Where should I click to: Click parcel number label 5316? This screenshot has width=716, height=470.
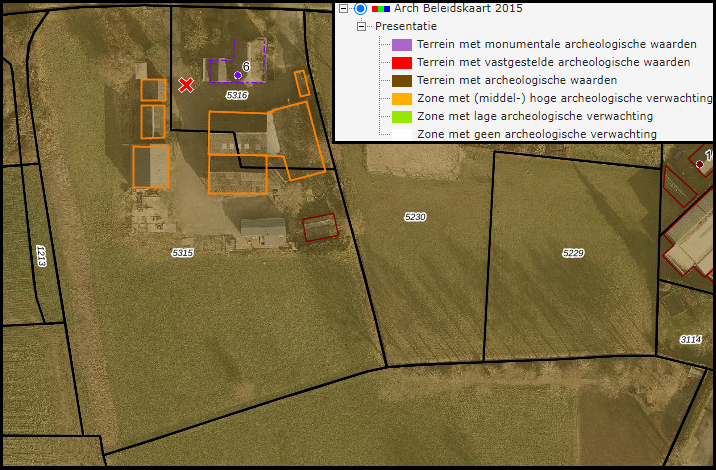click(x=237, y=95)
